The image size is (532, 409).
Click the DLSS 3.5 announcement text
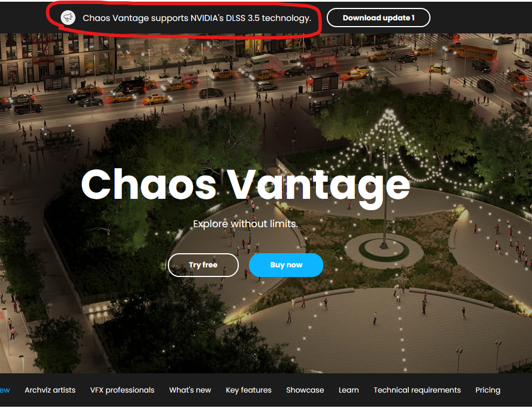pos(197,18)
